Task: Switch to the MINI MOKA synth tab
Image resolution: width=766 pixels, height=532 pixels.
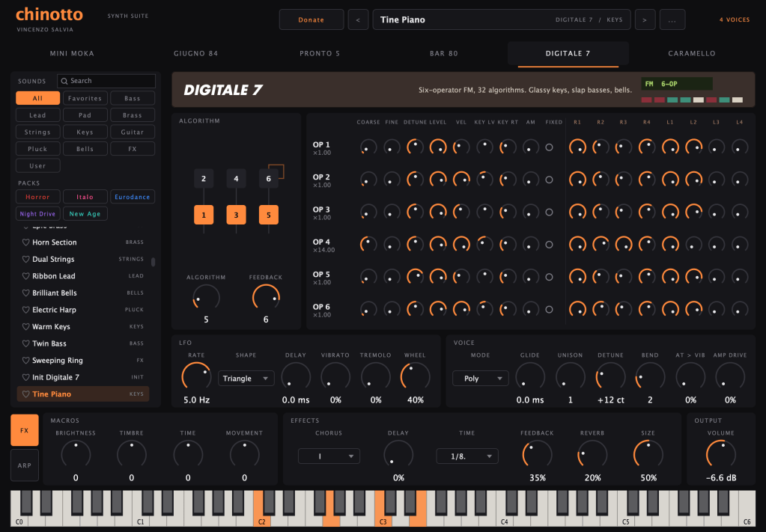Action: pyautogui.click(x=72, y=54)
